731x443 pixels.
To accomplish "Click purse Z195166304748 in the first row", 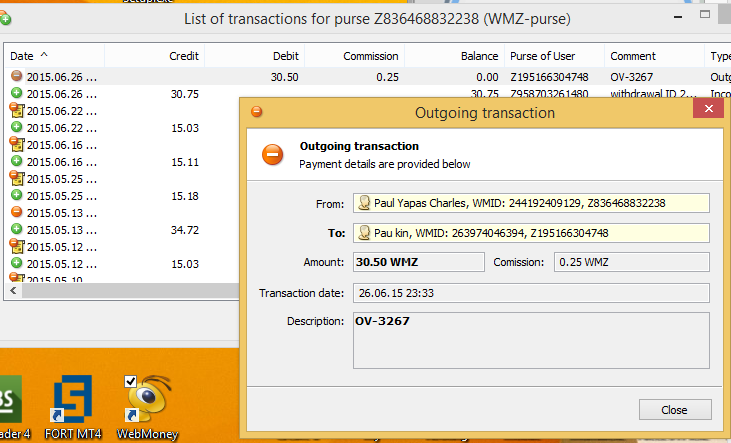I will 549,77.
